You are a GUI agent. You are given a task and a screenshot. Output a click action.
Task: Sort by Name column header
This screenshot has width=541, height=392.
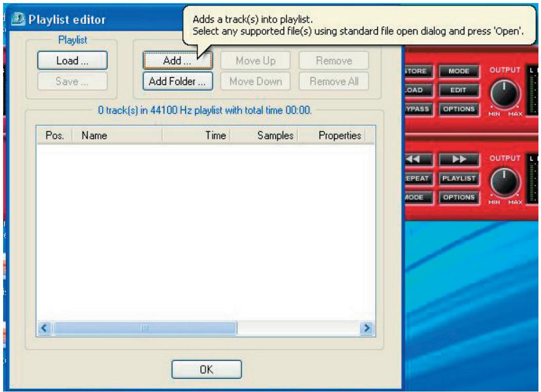[117, 135]
